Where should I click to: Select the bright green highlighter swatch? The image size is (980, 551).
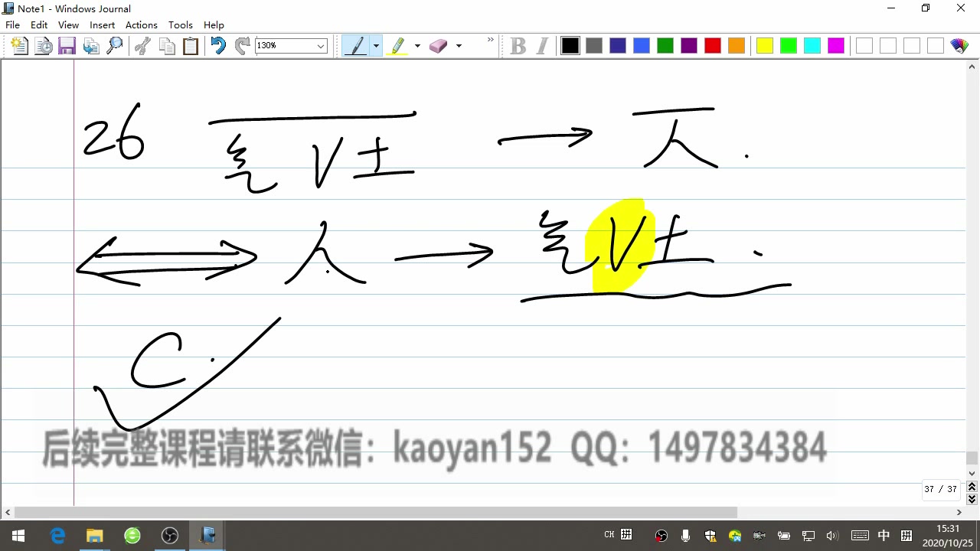pyautogui.click(x=789, y=46)
